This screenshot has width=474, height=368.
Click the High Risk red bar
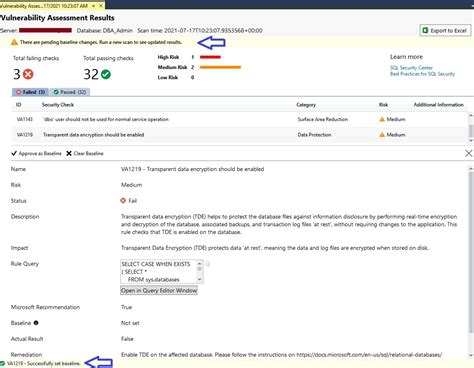tap(210, 57)
